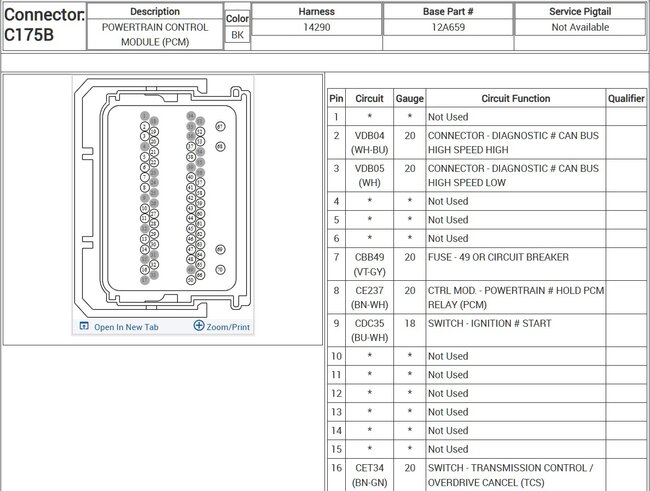Click 'Not Used' in the pin 14 row

(448, 430)
